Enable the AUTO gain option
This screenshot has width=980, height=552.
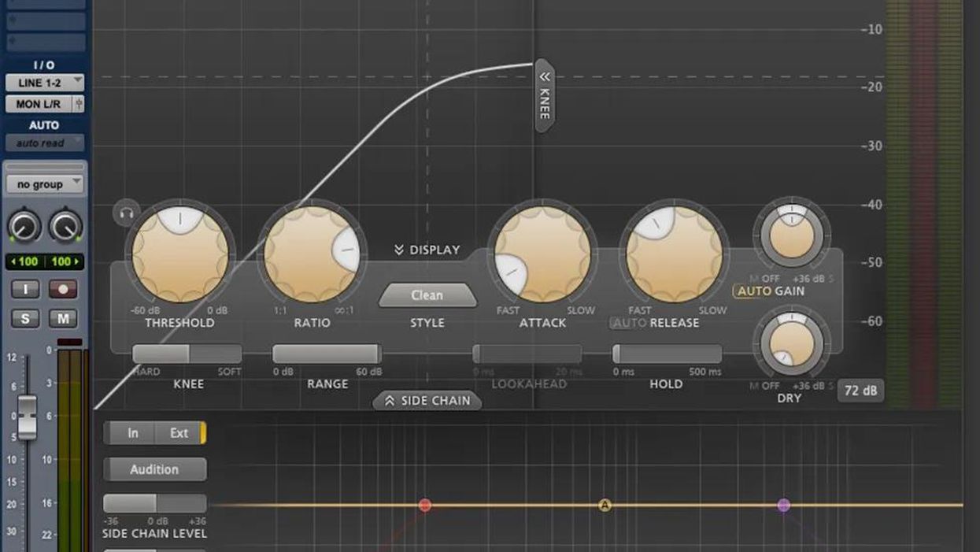pos(754,291)
